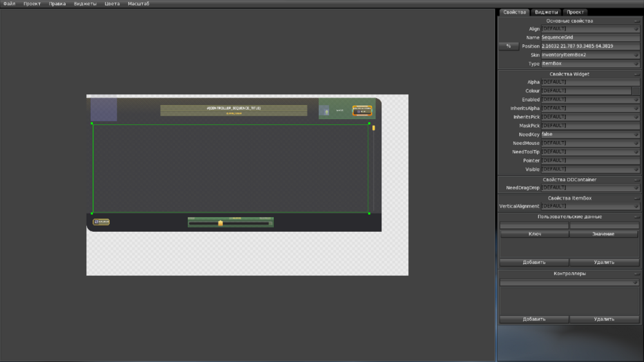
Task: Click the bottom-left green resize handle
Action: [x=92, y=213]
